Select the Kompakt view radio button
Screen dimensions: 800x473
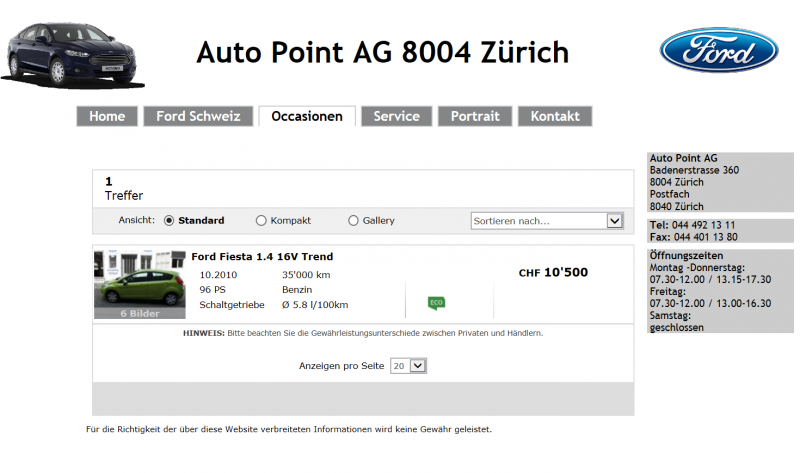click(x=261, y=220)
